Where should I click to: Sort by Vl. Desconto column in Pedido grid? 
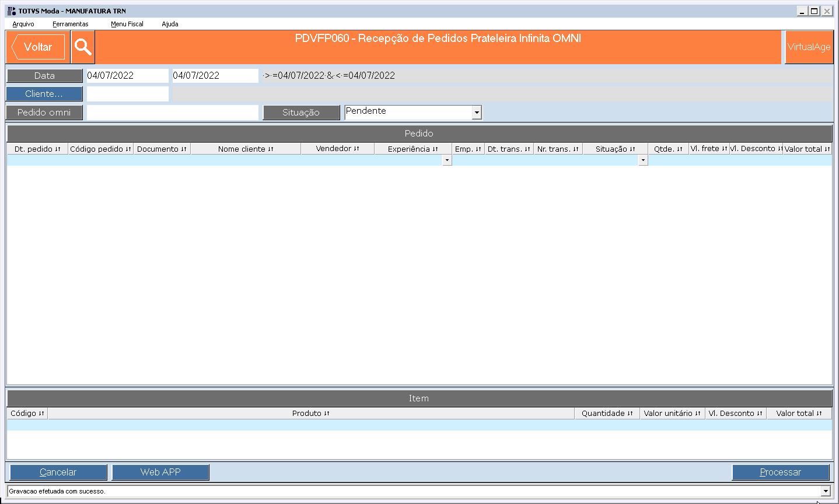tap(756, 149)
